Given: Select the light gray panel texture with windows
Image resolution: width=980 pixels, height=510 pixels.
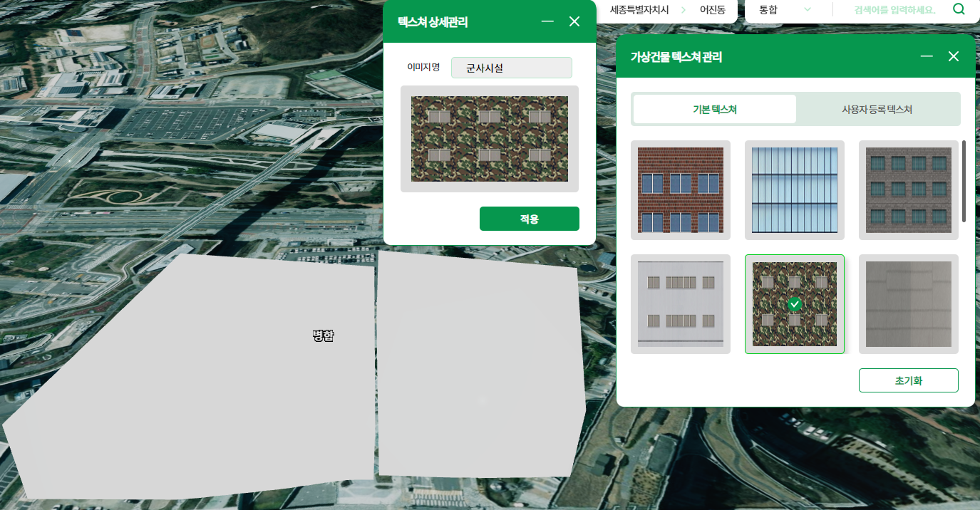Looking at the screenshot, I should click(x=681, y=304).
